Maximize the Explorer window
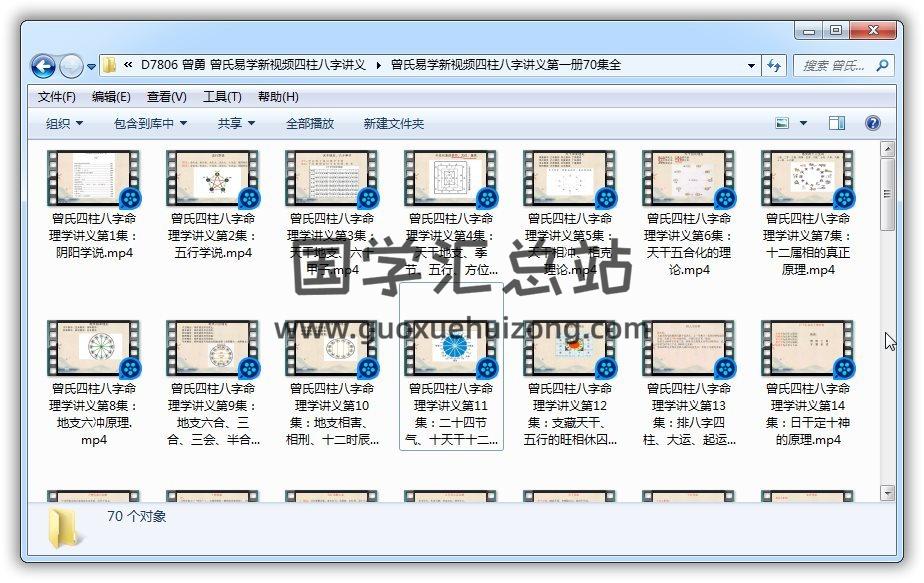Viewport: 924px width, 583px height. tap(836, 31)
